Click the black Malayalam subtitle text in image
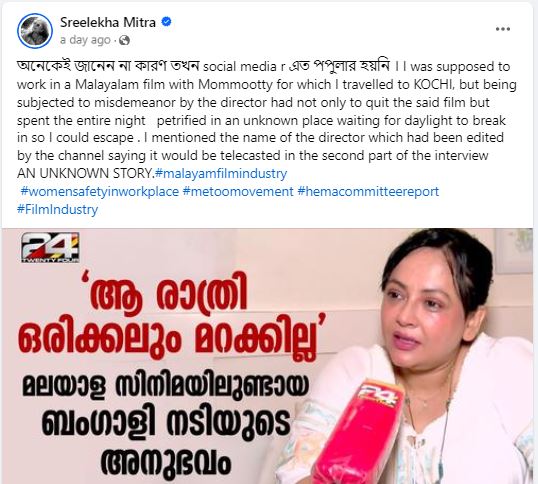 (x=166, y=425)
